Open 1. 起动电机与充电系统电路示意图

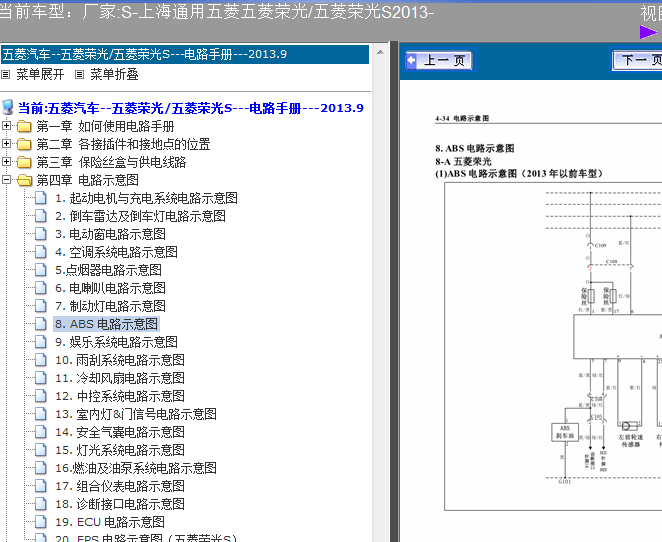146,198
